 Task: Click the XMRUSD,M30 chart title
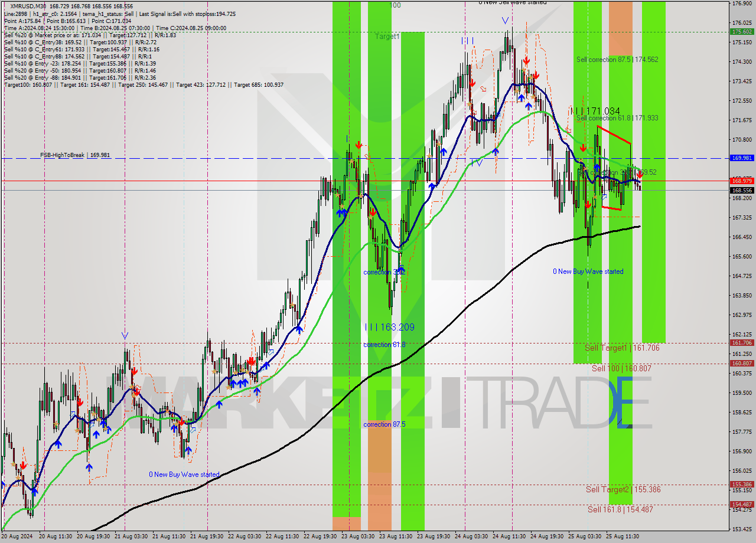click(26, 5)
